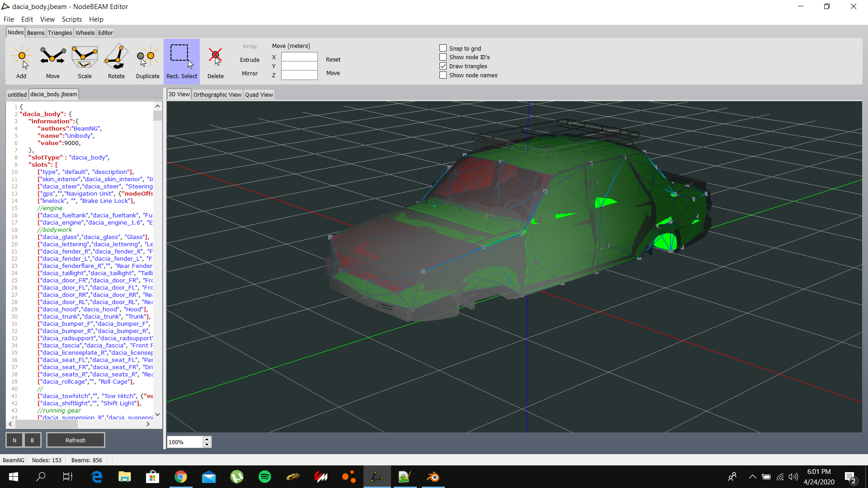Click the code editor scroll up arrow
The height and width of the screenshot is (488, 868).
point(157,106)
